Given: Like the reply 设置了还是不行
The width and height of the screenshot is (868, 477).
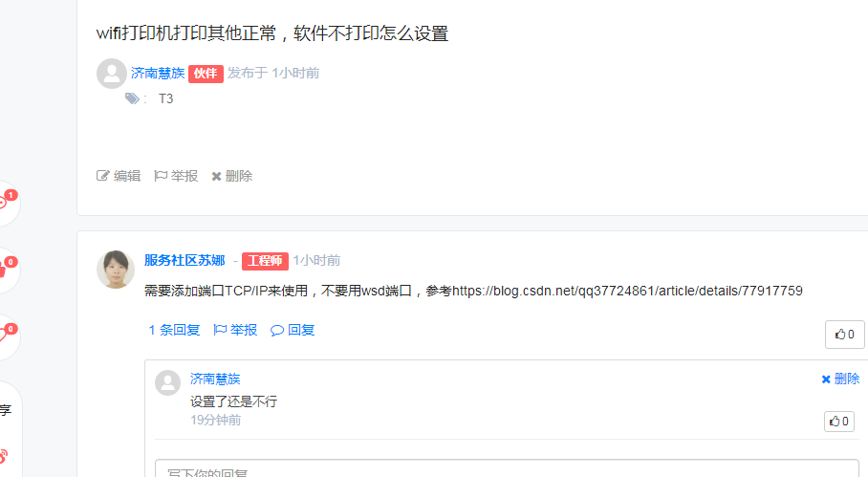Looking at the screenshot, I should click(x=838, y=422).
